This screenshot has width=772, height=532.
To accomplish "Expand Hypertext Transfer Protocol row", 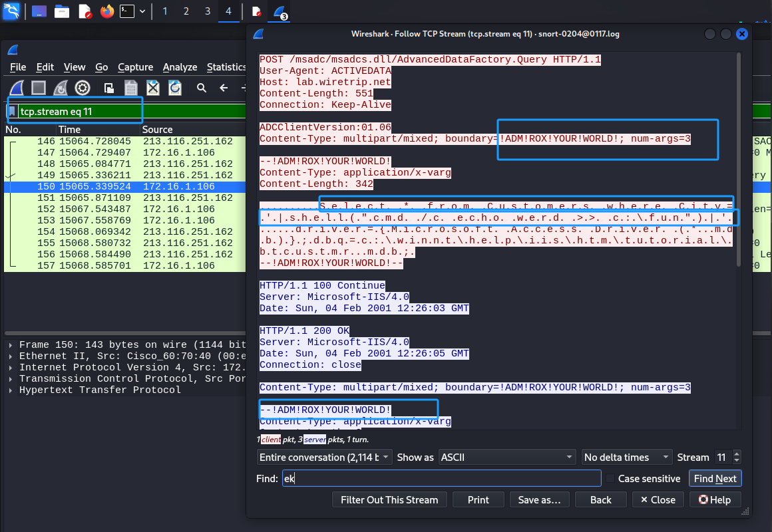I will pyautogui.click(x=11, y=390).
